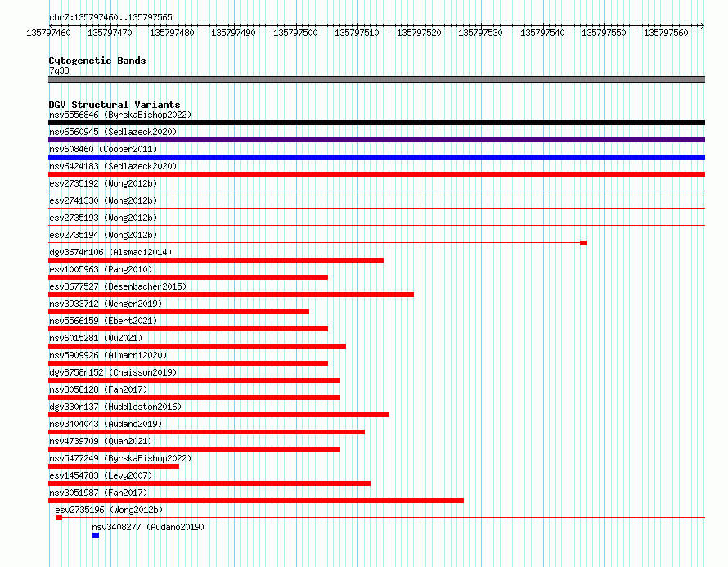Viewport: 728px width, 567px height.
Task: Open nsv3933712 (Wenger2019) label
Action: pos(106,304)
